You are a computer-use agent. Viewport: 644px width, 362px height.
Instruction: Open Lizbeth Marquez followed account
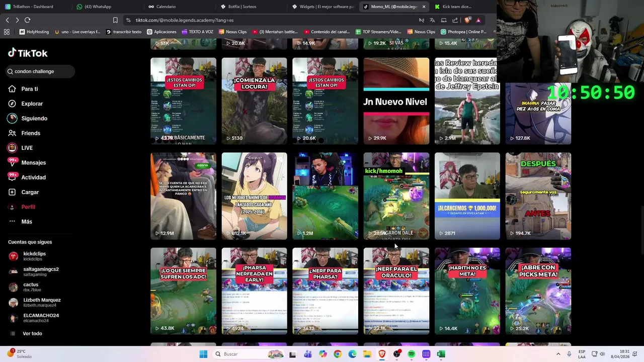click(x=35, y=302)
